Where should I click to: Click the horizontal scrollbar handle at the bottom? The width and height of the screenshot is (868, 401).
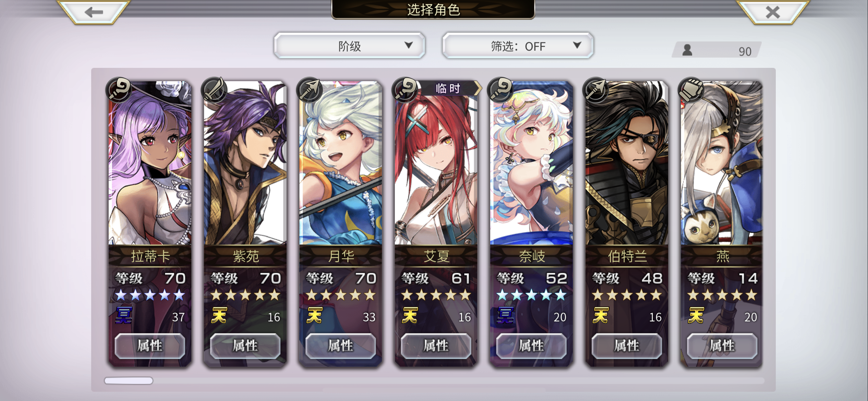[x=129, y=380]
